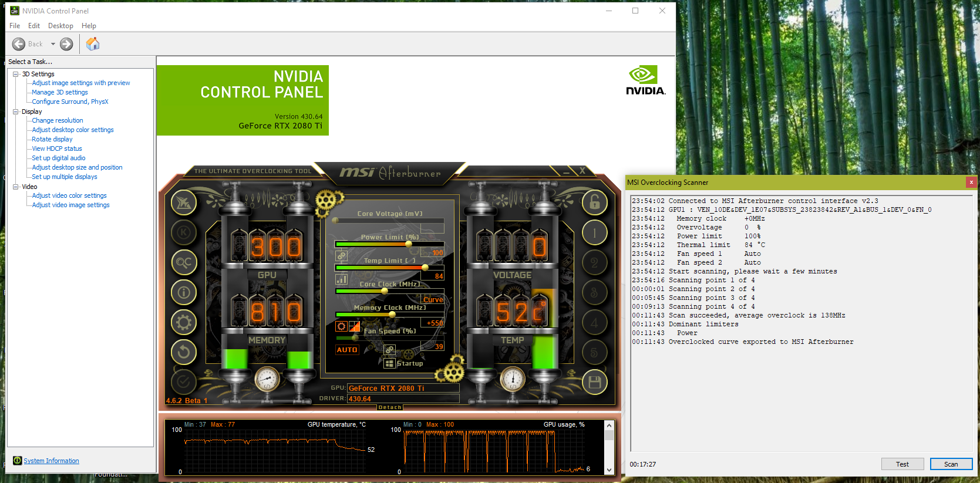The height and width of the screenshot is (483, 980).
Task: Reset settings with circular arrow button
Action: pyautogui.click(x=184, y=352)
